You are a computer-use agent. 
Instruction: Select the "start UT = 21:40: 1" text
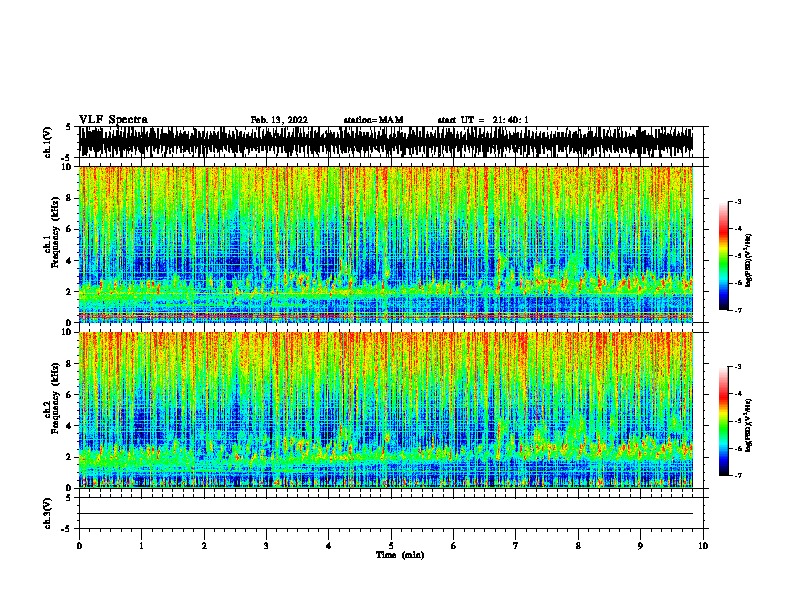[x=483, y=120]
